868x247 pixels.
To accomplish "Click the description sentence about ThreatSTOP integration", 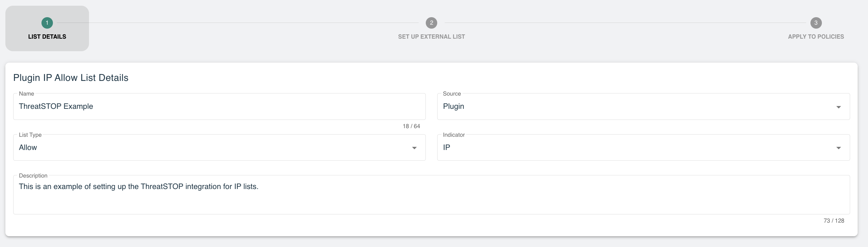I will pos(139,187).
